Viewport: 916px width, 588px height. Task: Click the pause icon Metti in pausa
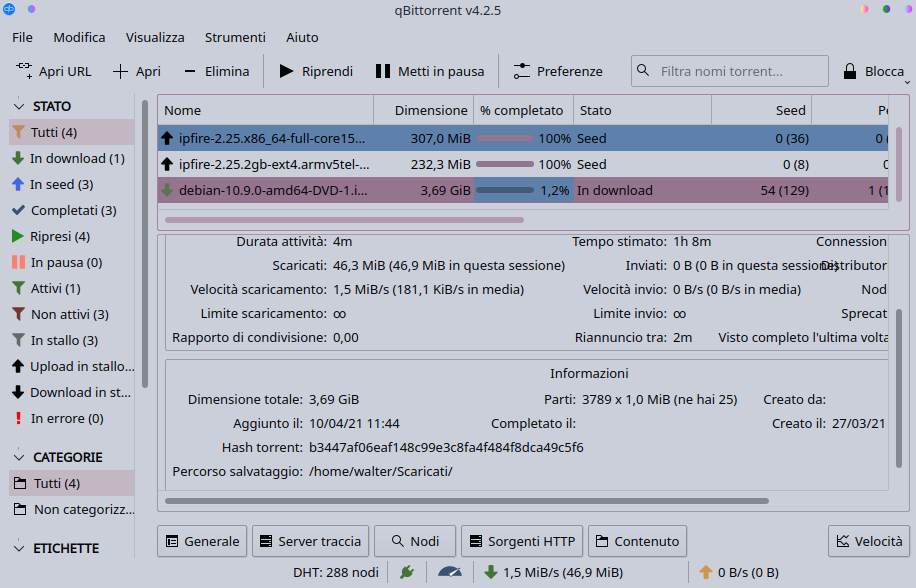(383, 71)
